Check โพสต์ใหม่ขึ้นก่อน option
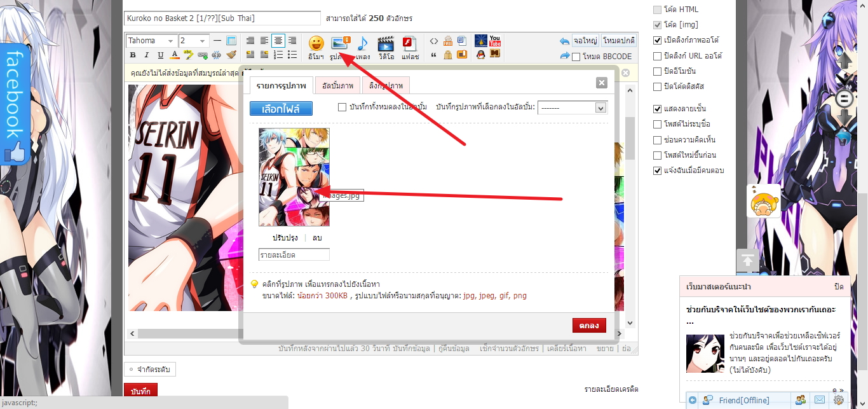Image resolution: width=868 pixels, height=409 pixels. coord(658,155)
